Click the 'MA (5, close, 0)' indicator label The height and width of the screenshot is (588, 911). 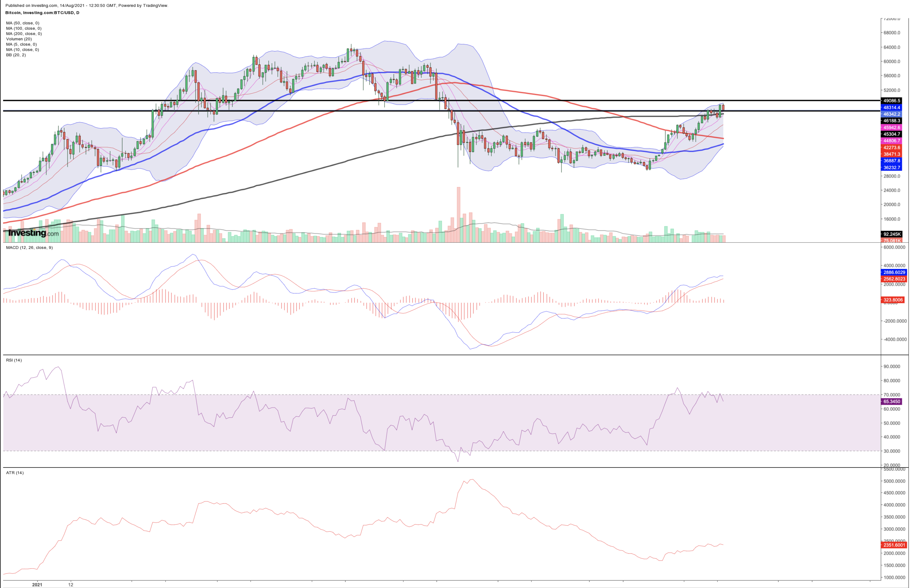21,44
